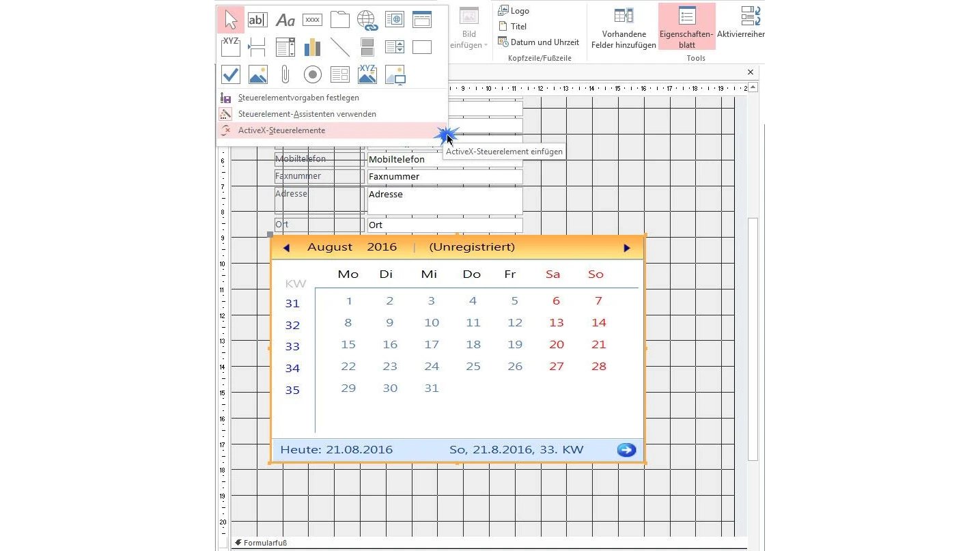Select August 31 in the calendar

[432, 388]
